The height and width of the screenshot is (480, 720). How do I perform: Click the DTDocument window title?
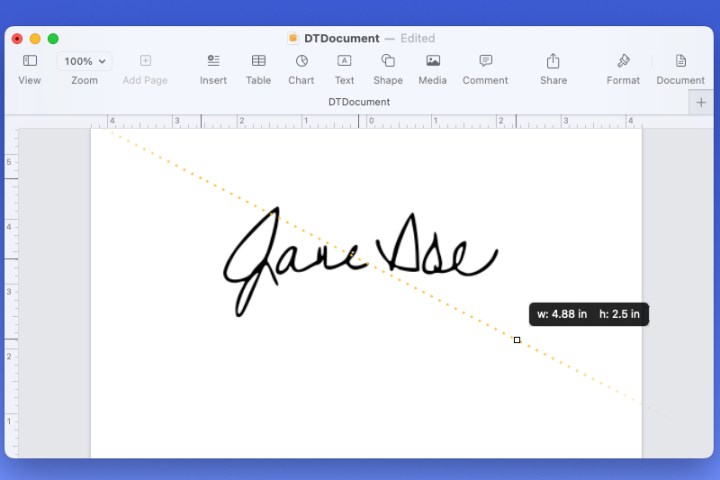pos(341,38)
